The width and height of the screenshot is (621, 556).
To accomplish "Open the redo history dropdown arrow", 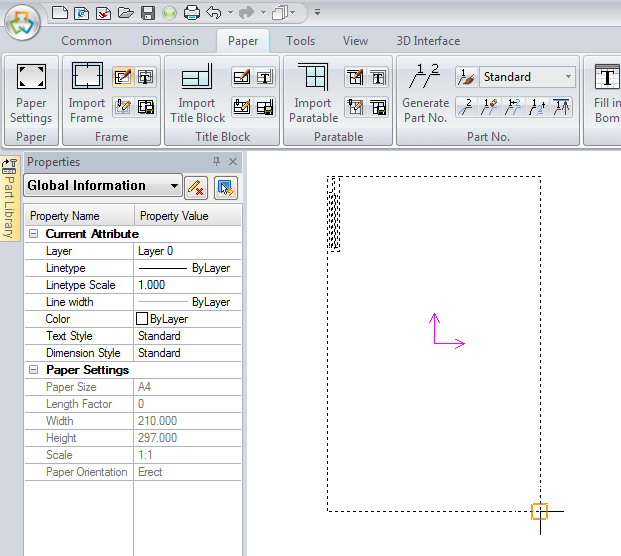I will [x=263, y=13].
